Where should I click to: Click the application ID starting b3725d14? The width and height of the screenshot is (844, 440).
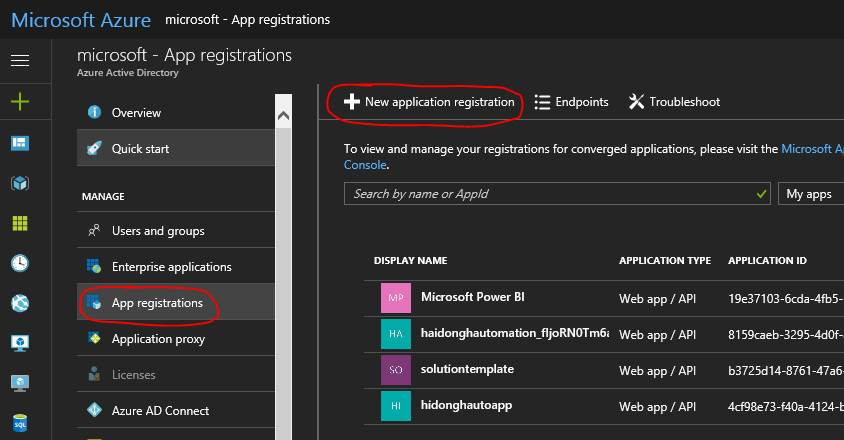pos(785,371)
